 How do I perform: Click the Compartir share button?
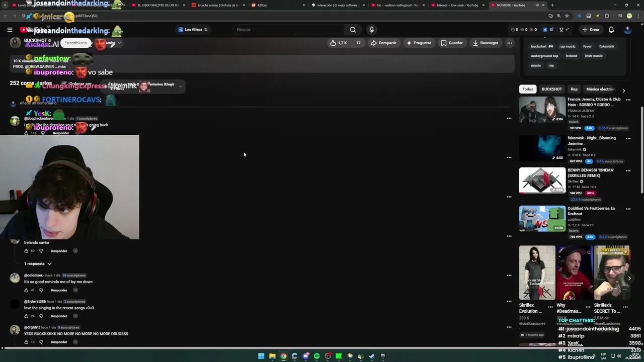point(383,43)
